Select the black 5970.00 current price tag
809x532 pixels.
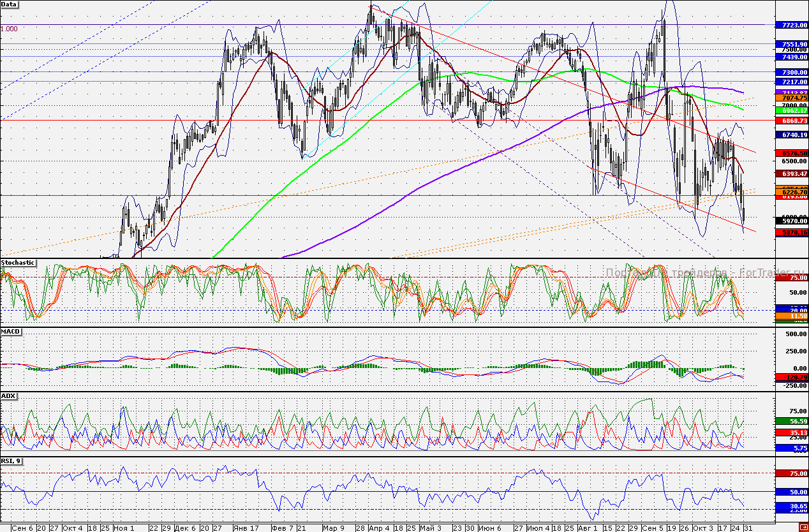[791, 221]
